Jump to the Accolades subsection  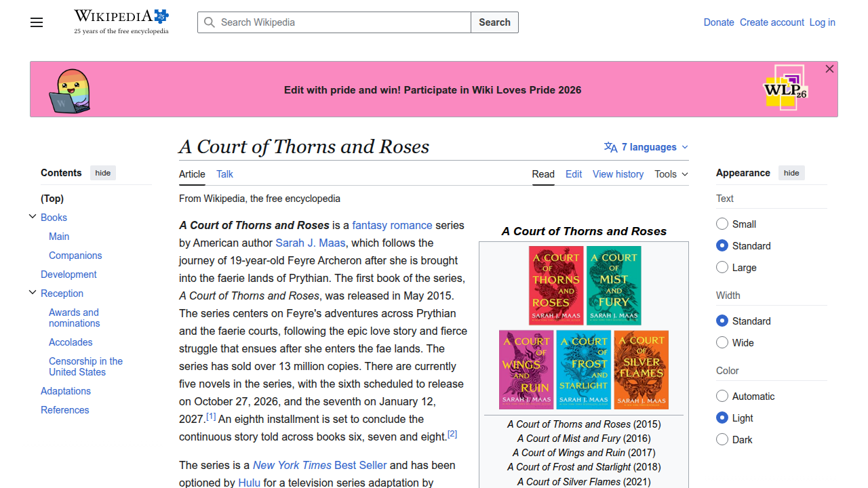click(71, 342)
